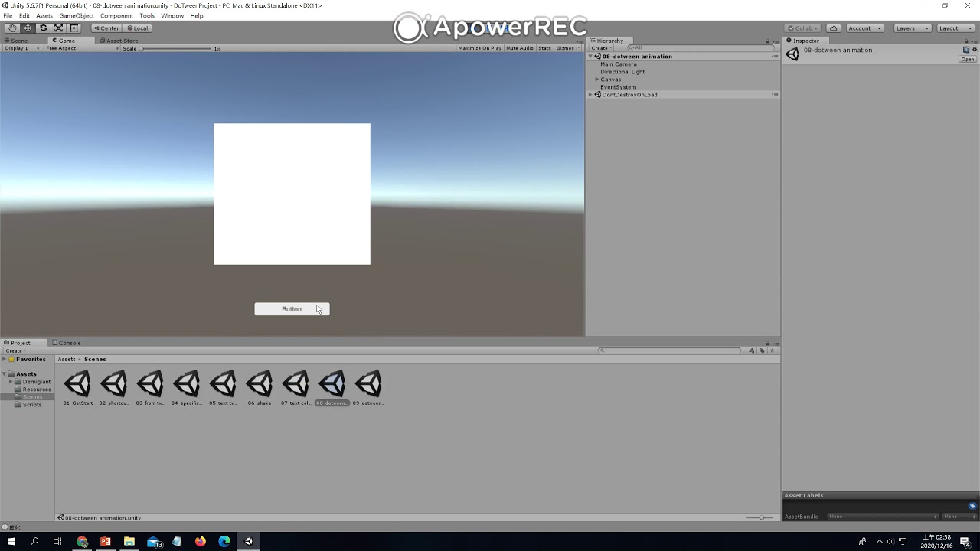This screenshot has width=980, height=551.
Task: Click the Game view Scale slider
Action: [x=175, y=48]
